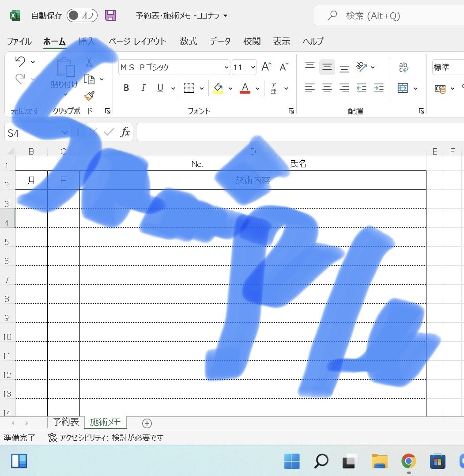Add a new sheet with plus button
This screenshot has height=476, width=464.
(147, 423)
